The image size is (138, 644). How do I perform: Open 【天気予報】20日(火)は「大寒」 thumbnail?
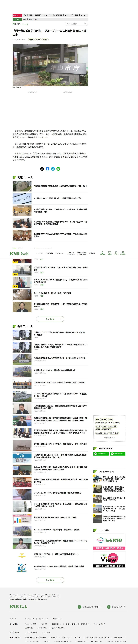22,457
